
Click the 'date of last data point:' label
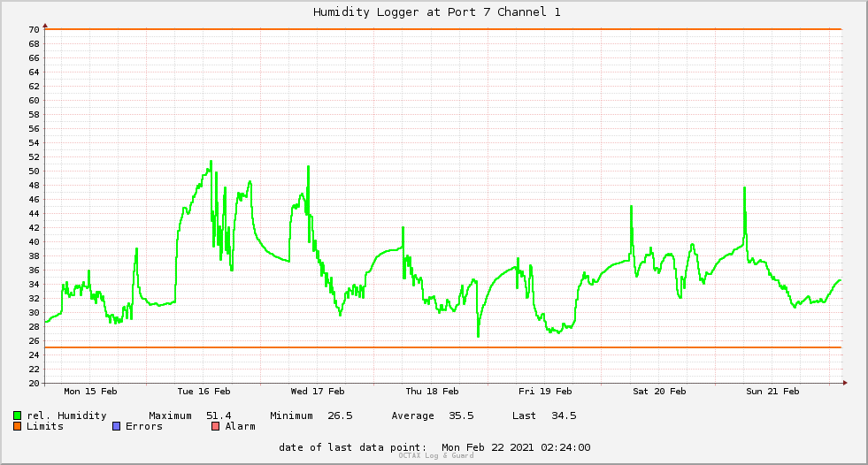point(353,447)
